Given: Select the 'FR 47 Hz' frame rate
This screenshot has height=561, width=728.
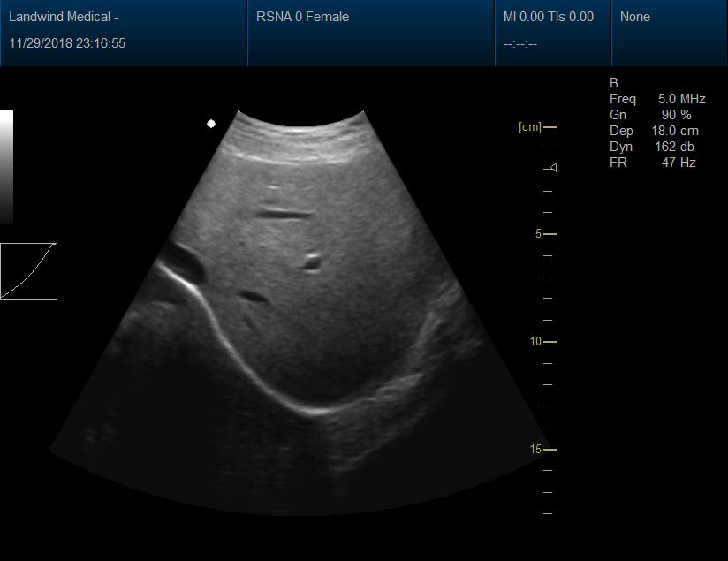Looking at the screenshot, I should (x=653, y=163).
